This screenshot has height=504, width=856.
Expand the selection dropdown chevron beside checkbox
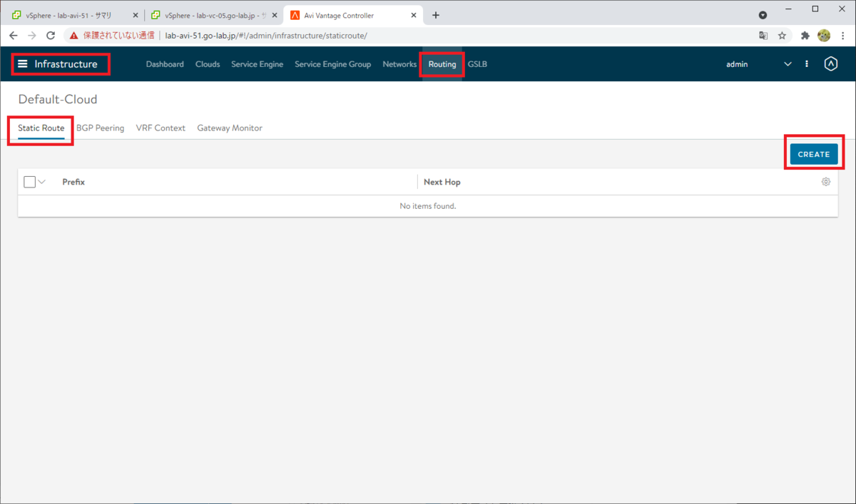tap(41, 182)
